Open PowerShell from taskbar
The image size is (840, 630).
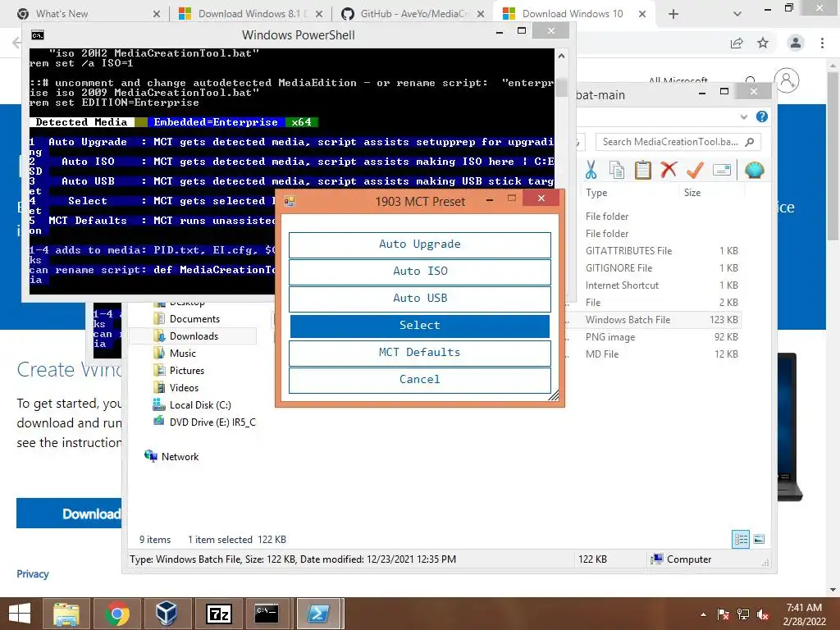[319, 614]
